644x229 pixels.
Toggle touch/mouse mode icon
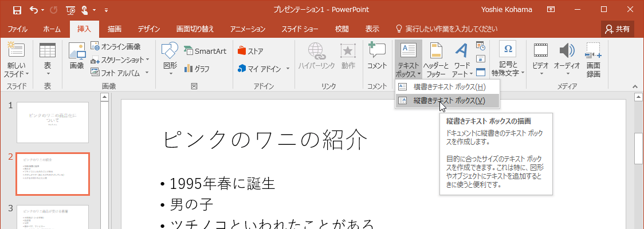(x=85, y=10)
